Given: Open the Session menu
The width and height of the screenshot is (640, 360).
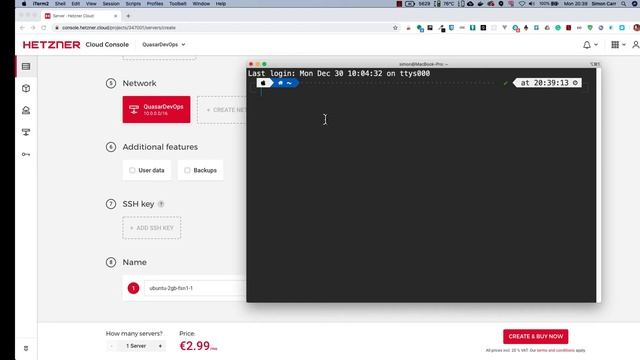Looking at the screenshot, I should tap(111, 4).
